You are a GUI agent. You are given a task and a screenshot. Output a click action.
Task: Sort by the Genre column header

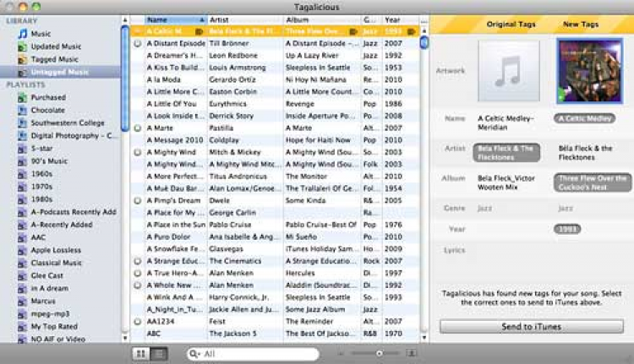[372, 19]
